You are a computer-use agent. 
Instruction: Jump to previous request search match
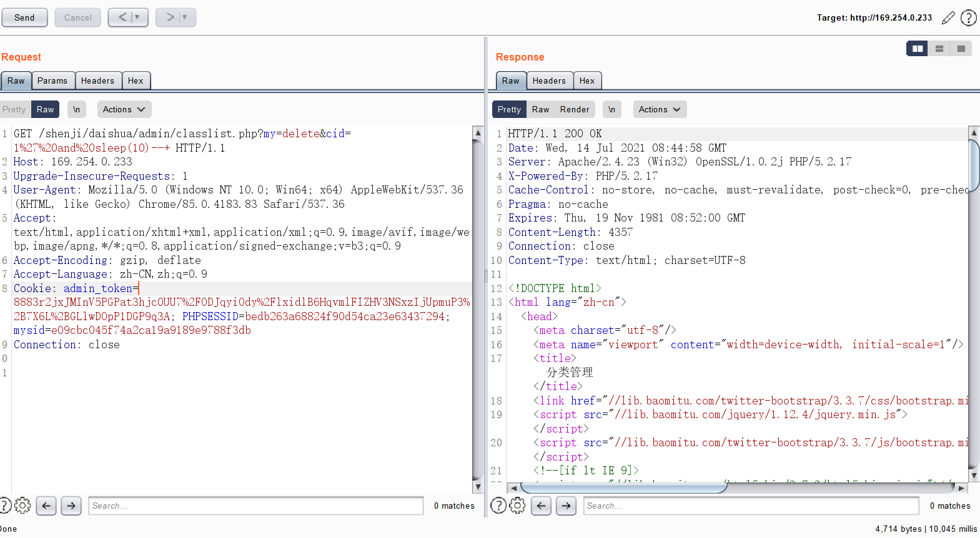pos(46,506)
